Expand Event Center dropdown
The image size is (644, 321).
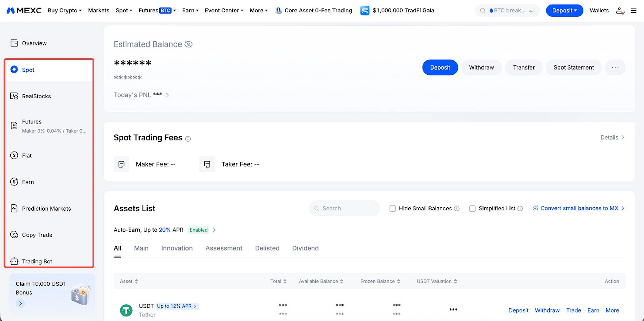pyautogui.click(x=224, y=11)
